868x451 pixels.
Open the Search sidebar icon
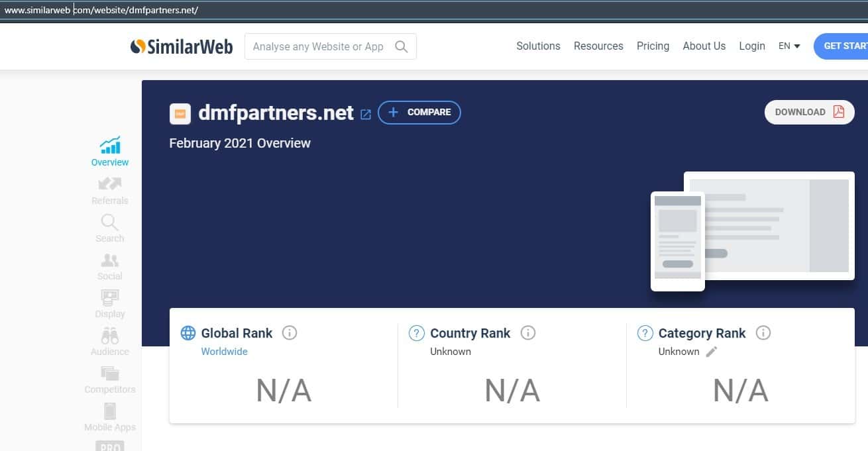tap(110, 222)
